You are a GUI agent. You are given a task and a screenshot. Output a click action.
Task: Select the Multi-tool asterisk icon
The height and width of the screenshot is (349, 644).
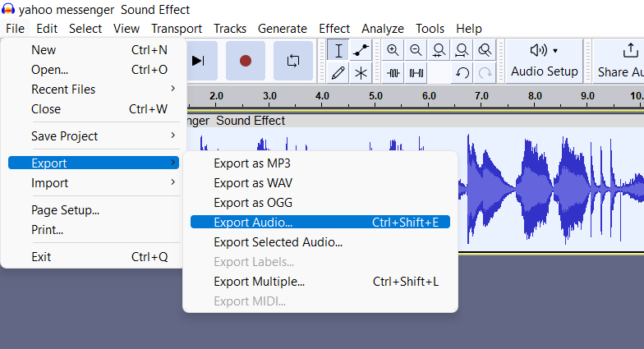[361, 72]
